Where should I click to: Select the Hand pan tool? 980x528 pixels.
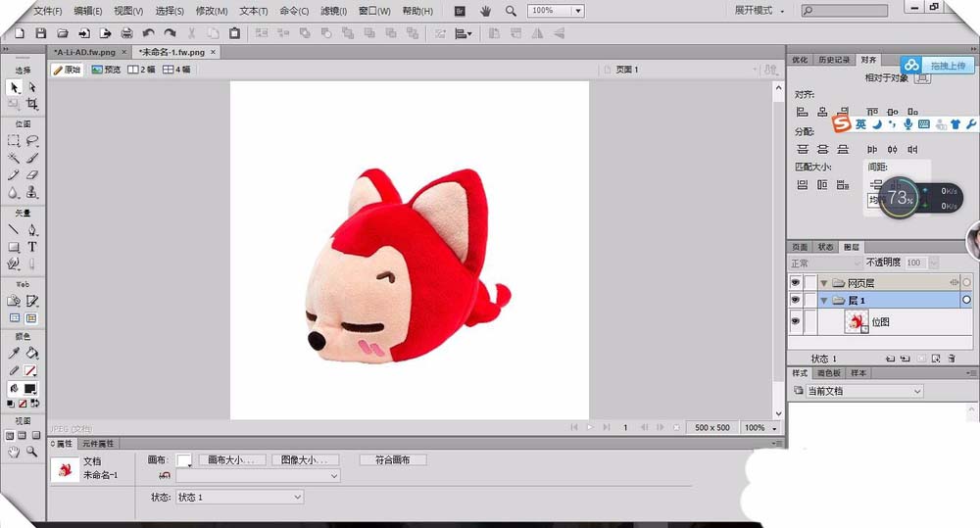(x=14, y=452)
